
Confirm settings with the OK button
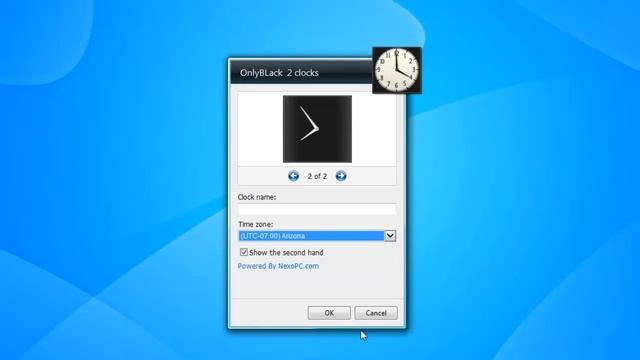[329, 313]
